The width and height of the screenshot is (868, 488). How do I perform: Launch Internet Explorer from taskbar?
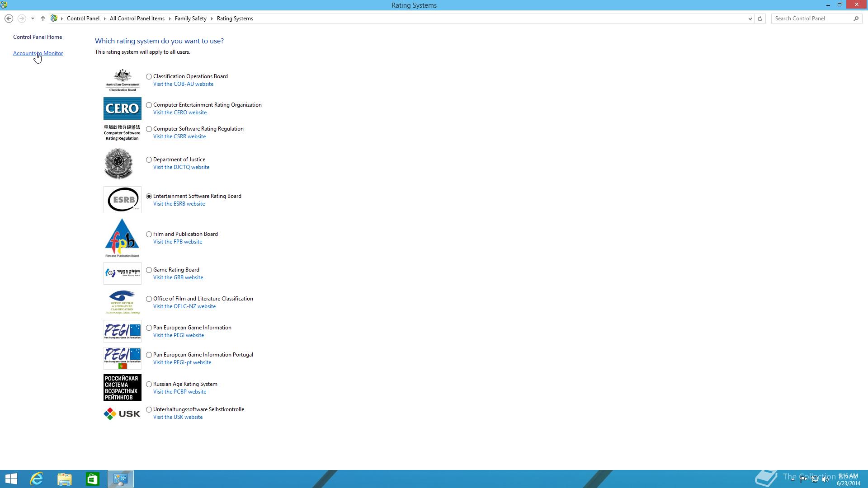(x=37, y=479)
